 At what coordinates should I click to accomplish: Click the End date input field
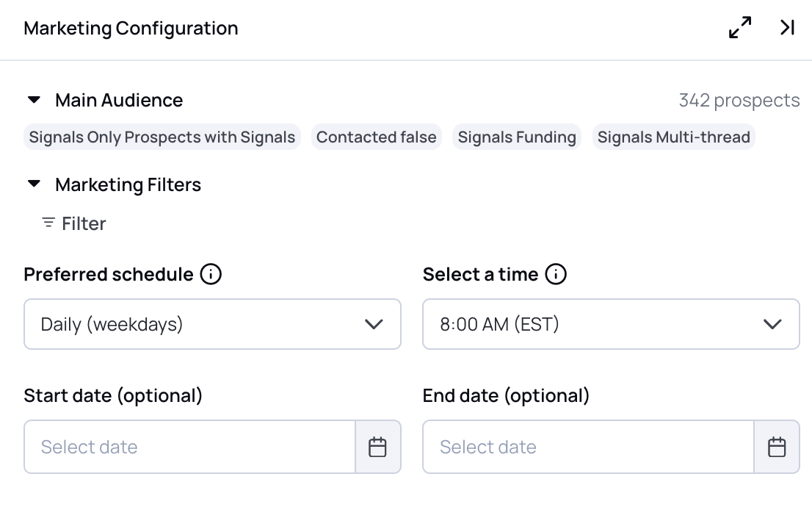click(x=588, y=447)
